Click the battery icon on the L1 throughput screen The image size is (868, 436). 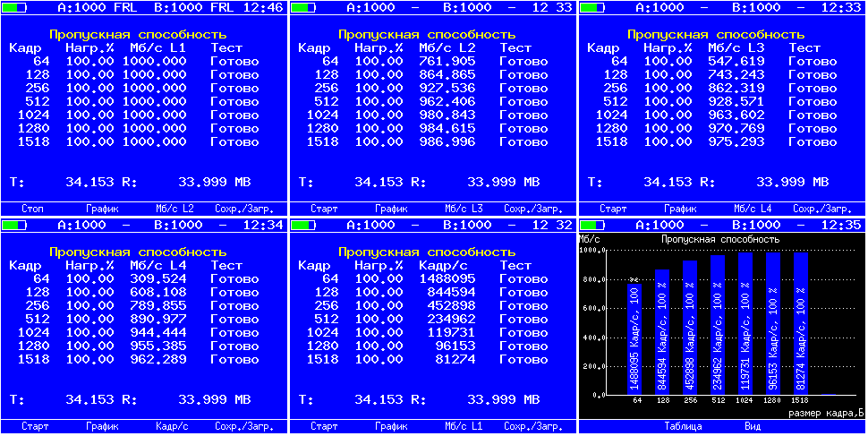[13, 8]
